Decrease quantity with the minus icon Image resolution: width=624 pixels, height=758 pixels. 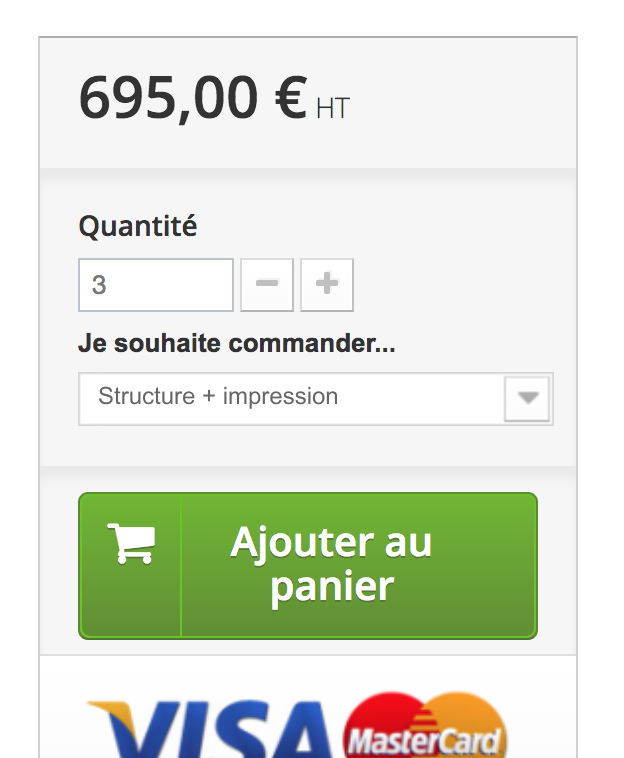[x=267, y=285]
